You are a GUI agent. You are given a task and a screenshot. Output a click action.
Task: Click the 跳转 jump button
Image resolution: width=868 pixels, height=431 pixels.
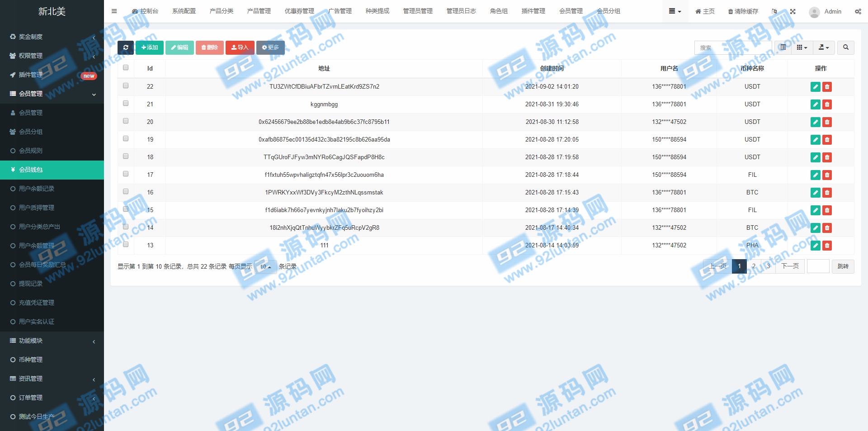(843, 266)
